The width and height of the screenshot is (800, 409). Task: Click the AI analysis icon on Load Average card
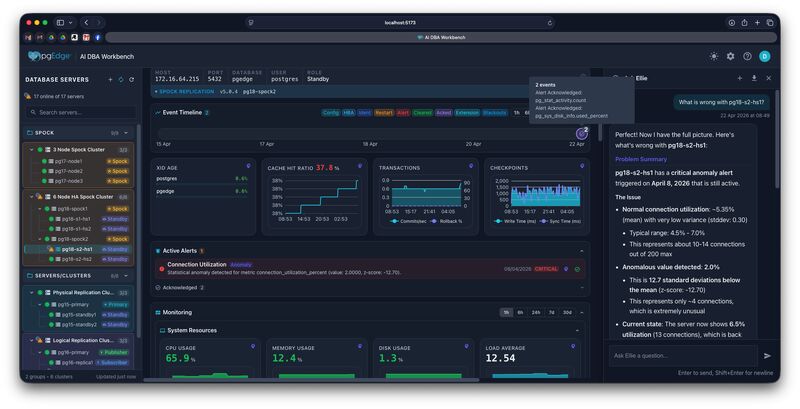tap(573, 346)
